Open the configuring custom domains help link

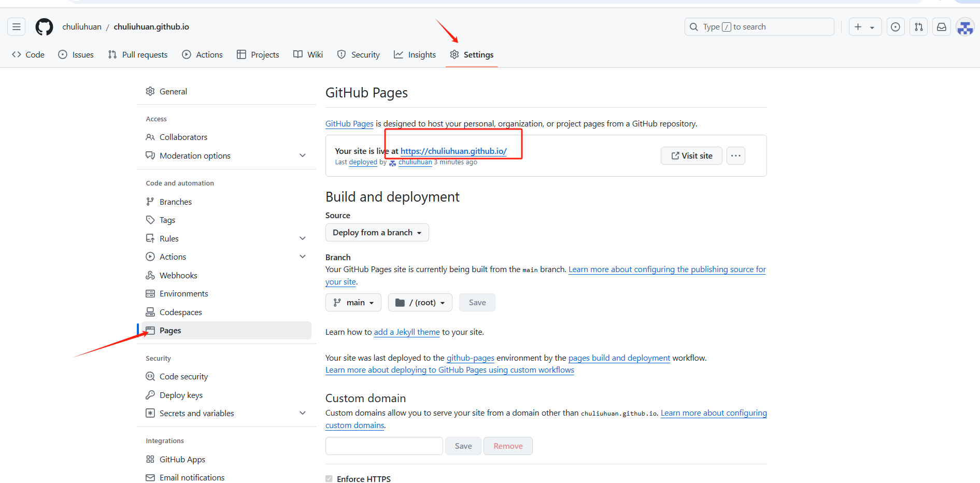pyautogui.click(x=714, y=413)
